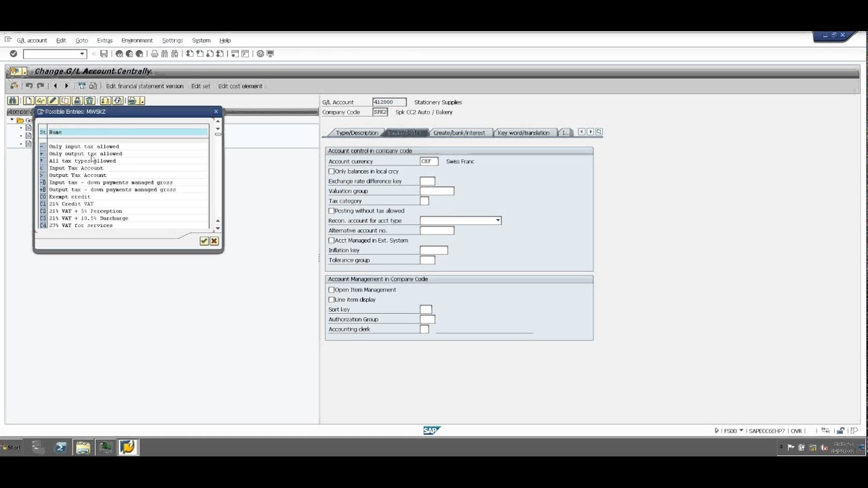The height and width of the screenshot is (488, 868).
Task: Switch to the Type/Description tab
Action: tap(357, 133)
